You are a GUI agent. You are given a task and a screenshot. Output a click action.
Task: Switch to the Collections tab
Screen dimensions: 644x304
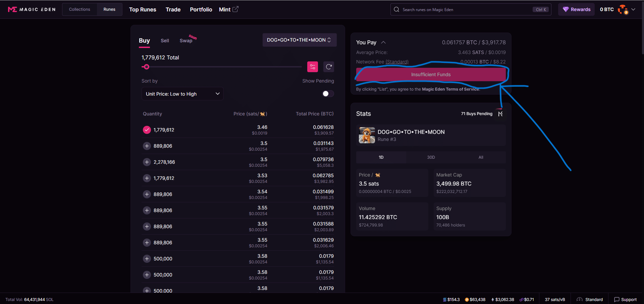point(79,9)
